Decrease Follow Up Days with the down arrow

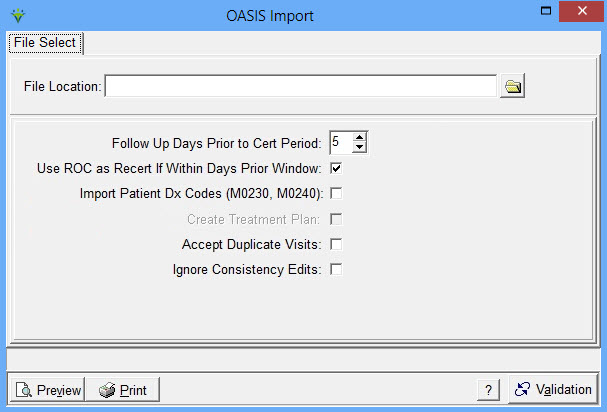click(x=360, y=148)
